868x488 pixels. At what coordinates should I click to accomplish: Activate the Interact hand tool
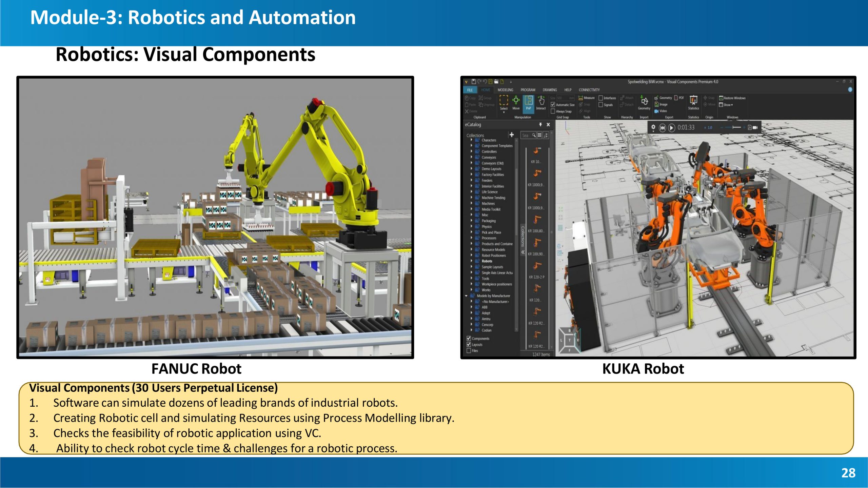click(x=541, y=102)
